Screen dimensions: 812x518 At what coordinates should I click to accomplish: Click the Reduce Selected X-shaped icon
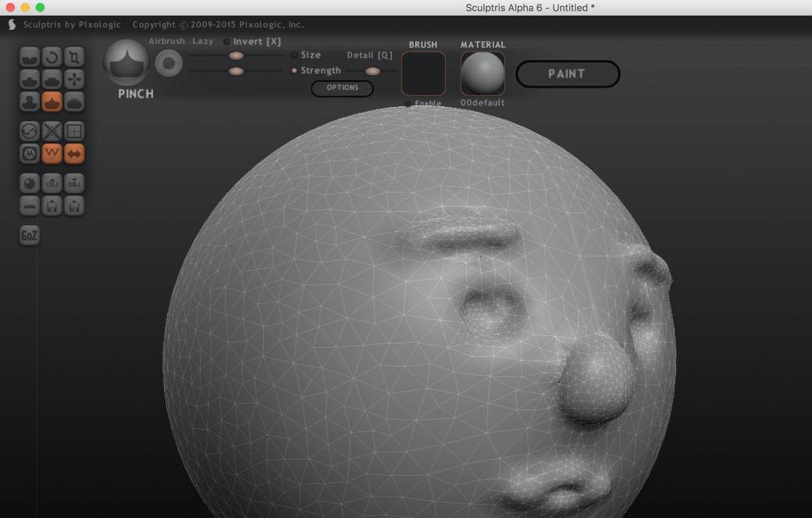click(52, 131)
